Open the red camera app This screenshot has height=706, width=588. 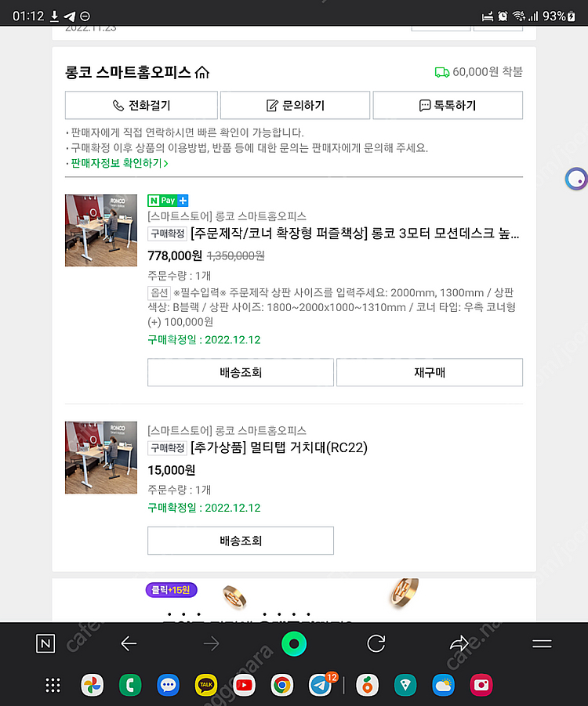(481, 685)
